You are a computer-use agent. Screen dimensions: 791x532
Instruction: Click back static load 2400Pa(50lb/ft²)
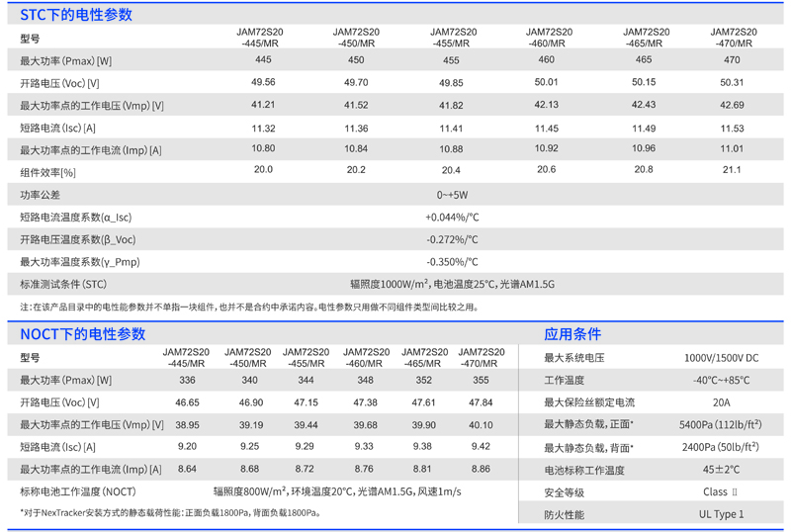point(721,447)
